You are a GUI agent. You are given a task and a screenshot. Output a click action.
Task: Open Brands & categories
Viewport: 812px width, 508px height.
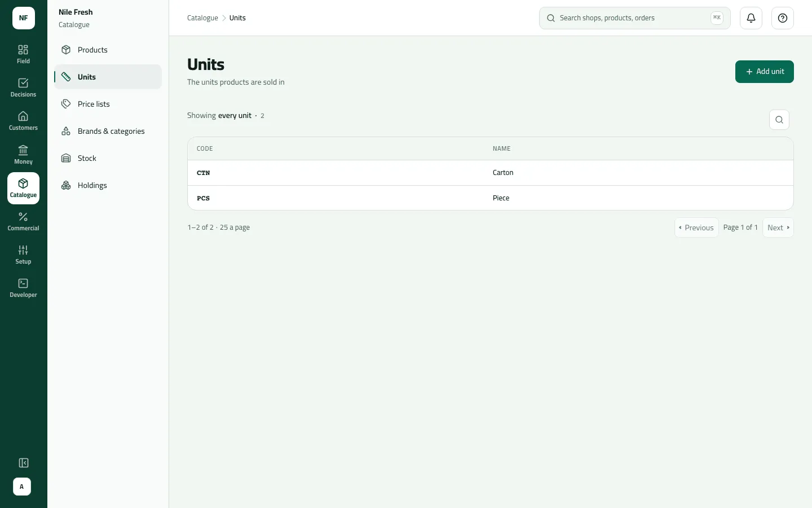108,131
